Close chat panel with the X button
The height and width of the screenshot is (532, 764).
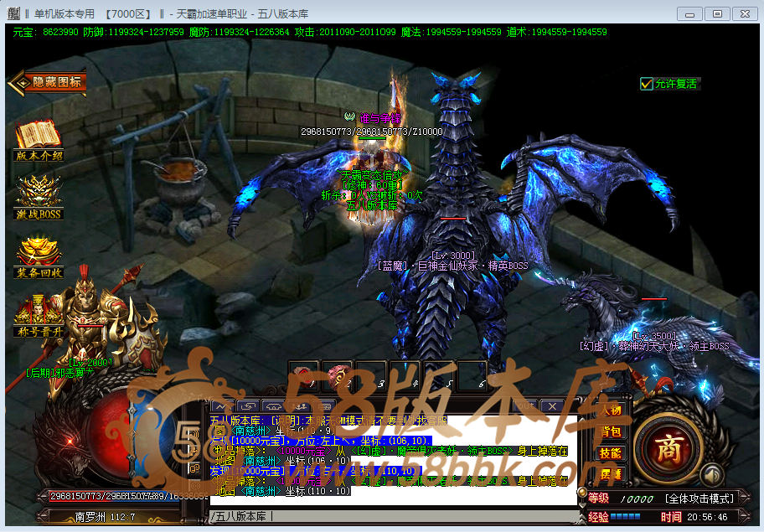(x=552, y=405)
